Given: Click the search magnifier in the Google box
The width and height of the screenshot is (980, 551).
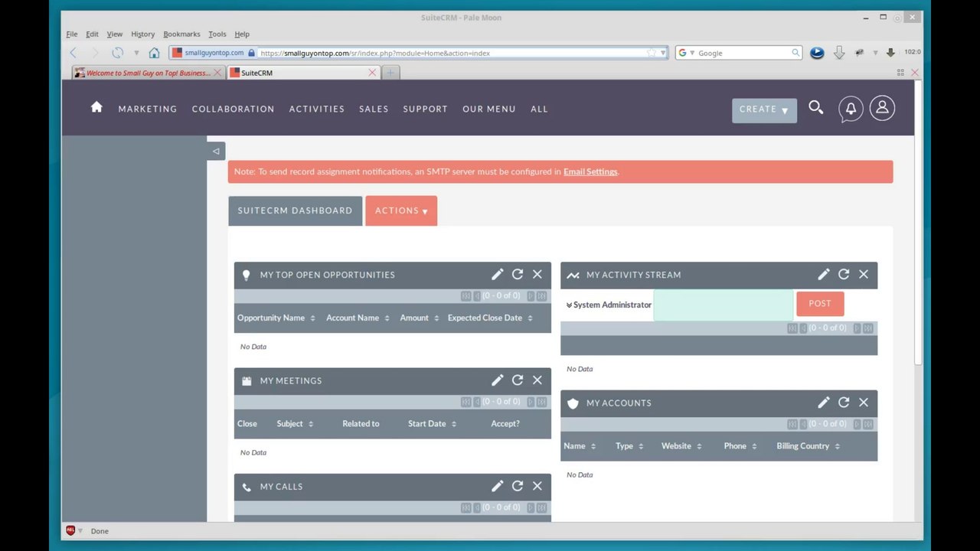Looking at the screenshot, I should coord(795,53).
